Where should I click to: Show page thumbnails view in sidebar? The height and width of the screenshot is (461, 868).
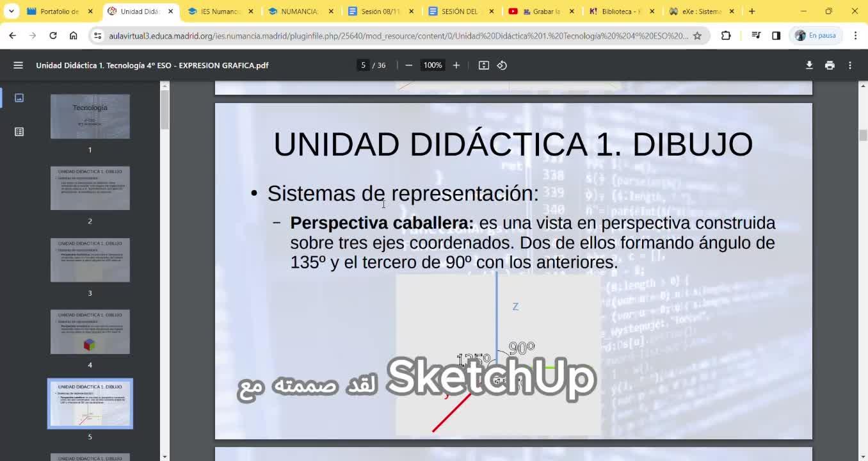point(19,98)
